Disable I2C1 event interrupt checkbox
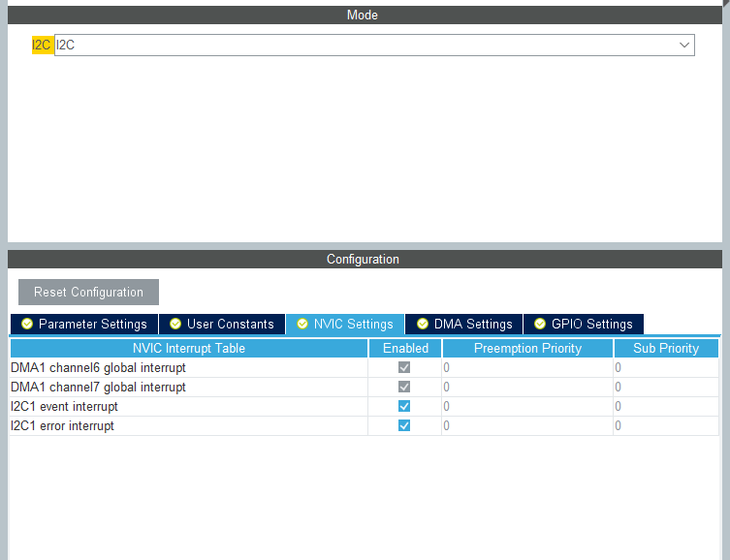The width and height of the screenshot is (730, 560). point(404,406)
